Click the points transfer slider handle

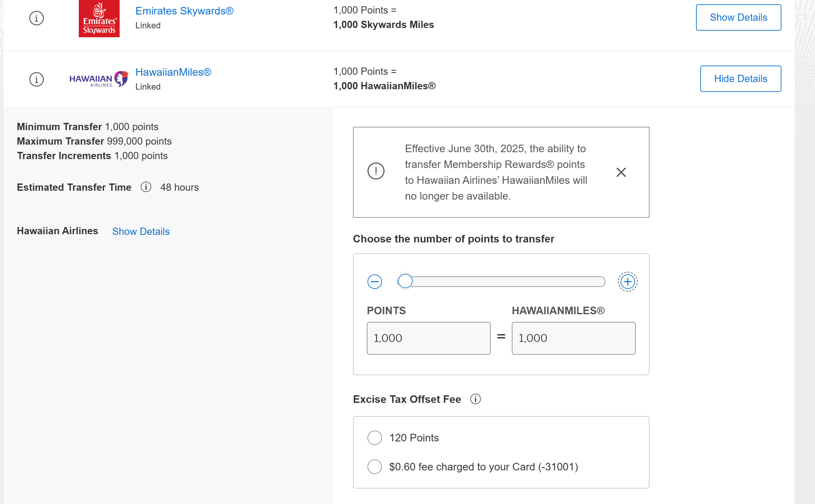pyautogui.click(x=405, y=281)
